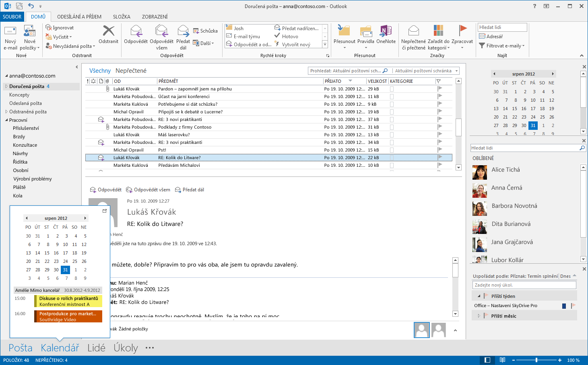Open the Filtrovat e-maily dropdown
The height and width of the screenshot is (365, 588).
(x=502, y=46)
